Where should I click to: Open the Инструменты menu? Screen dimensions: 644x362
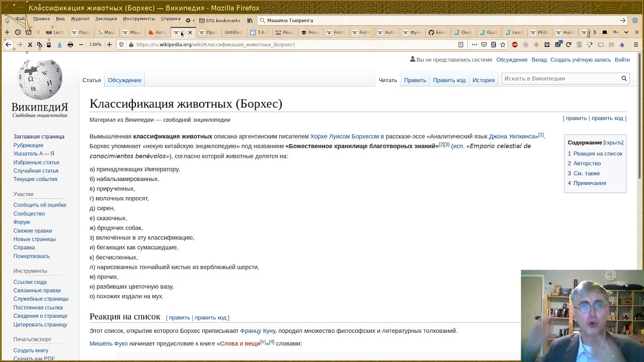pos(139,19)
